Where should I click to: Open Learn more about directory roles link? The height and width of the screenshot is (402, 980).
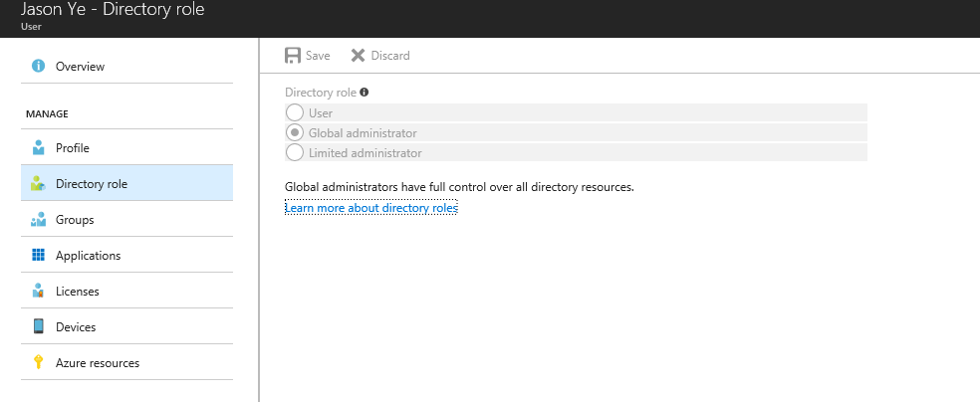(x=371, y=208)
